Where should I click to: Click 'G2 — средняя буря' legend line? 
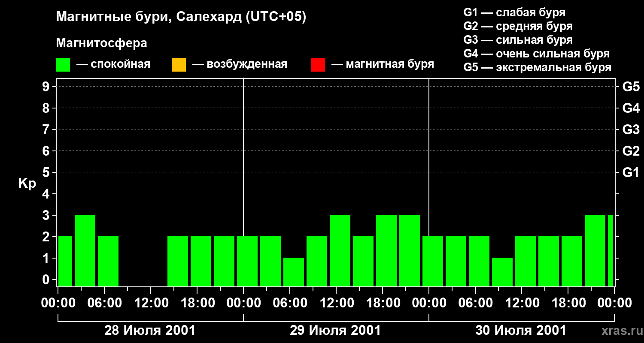point(518,26)
